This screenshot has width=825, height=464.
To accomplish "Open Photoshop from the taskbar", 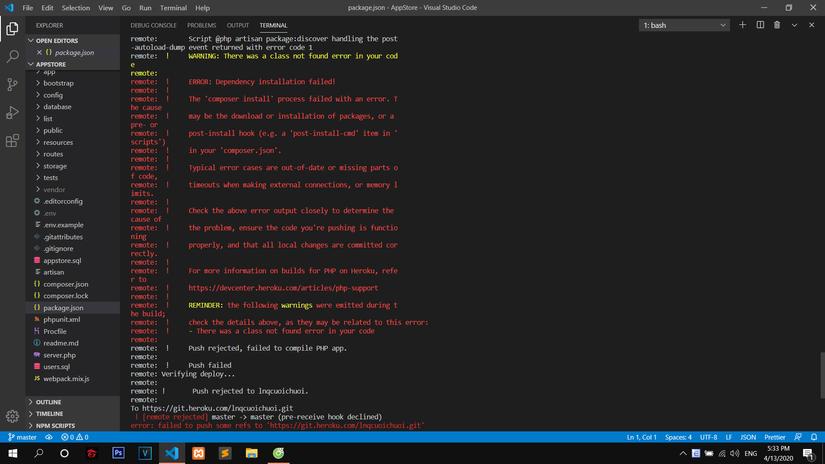I will (118, 453).
